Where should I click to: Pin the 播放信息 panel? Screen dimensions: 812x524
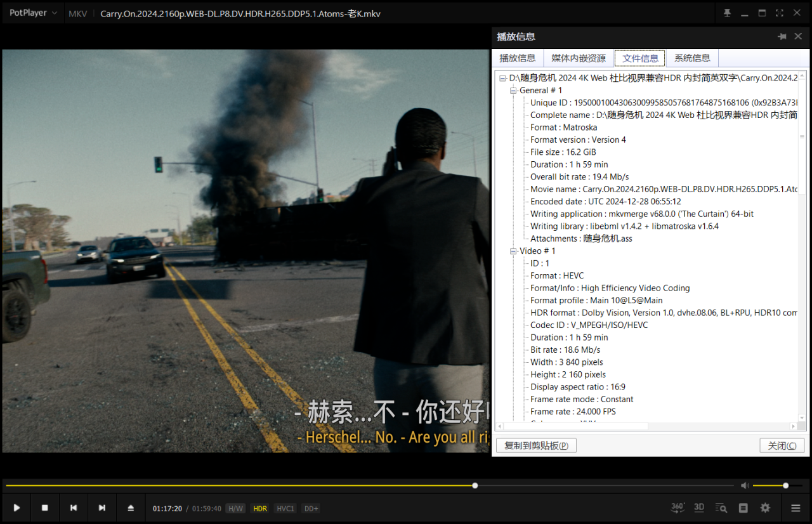pos(782,37)
